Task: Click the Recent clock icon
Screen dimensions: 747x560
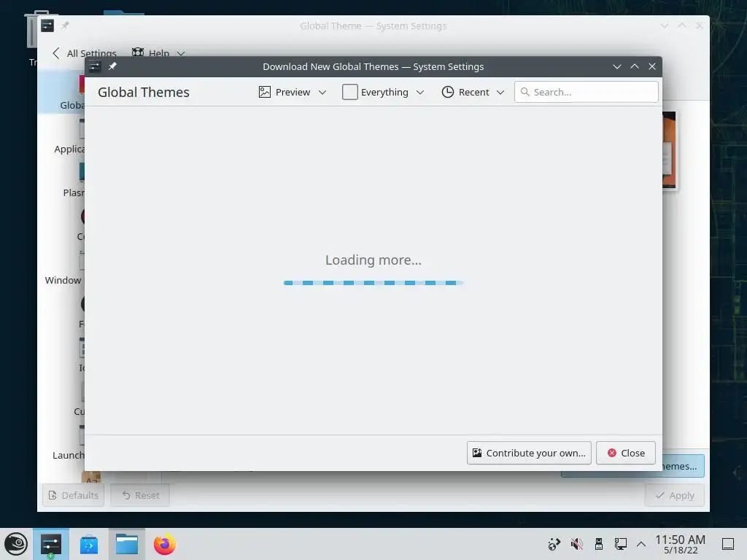Action: [x=447, y=92]
